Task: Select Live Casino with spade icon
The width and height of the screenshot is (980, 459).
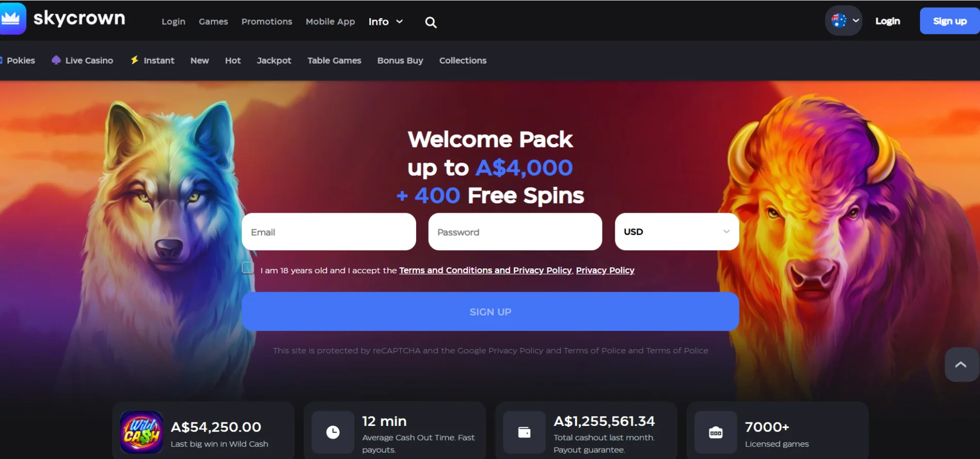Action: tap(83, 60)
